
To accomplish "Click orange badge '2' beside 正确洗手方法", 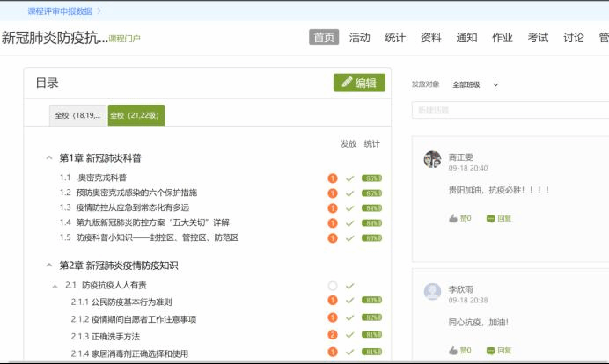I will [x=333, y=335].
